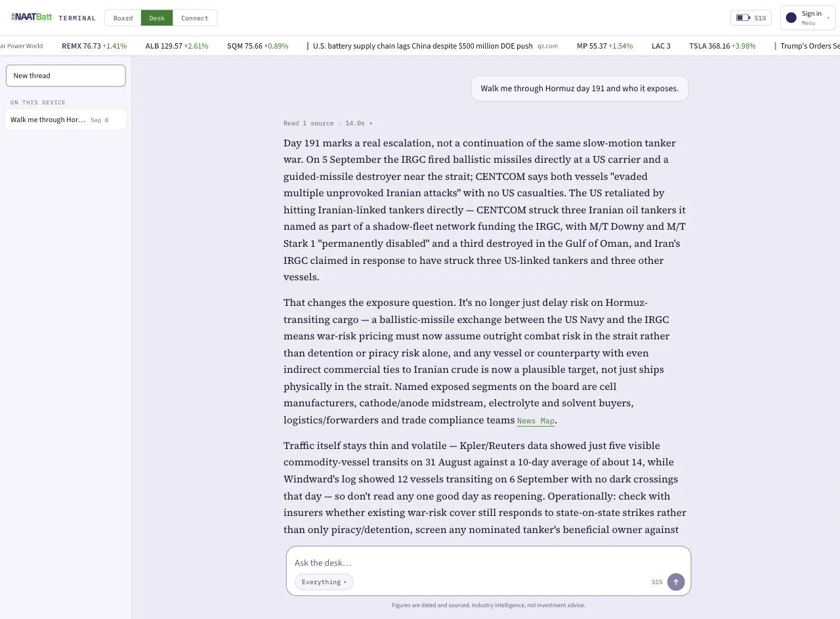840x619 pixels.
Task: Click the TERMINAL label in the header
Action: click(77, 18)
